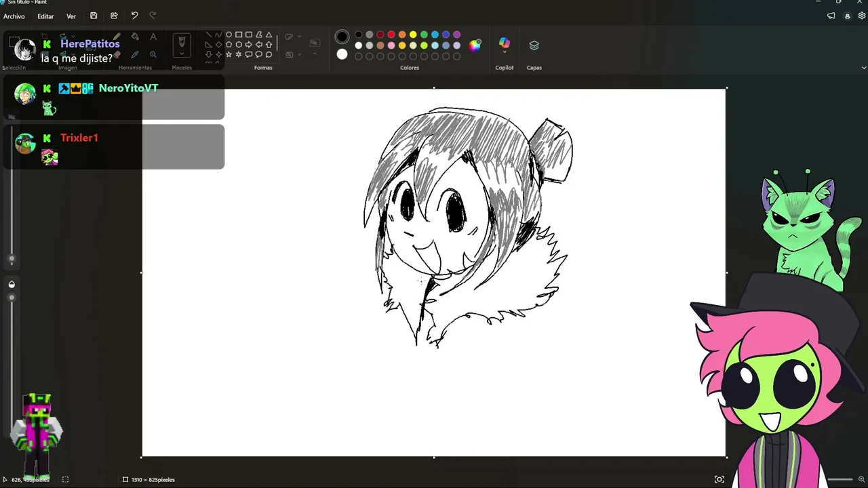This screenshot has width=868, height=488.
Task: Expand the Copilot dropdown arrow
Action: pyautogui.click(x=505, y=53)
